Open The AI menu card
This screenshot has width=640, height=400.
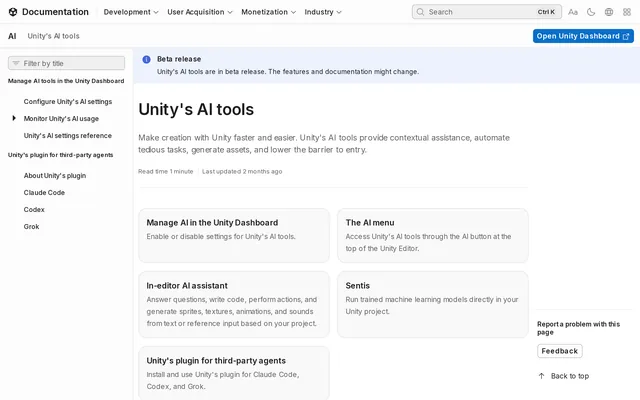coord(433,236)
